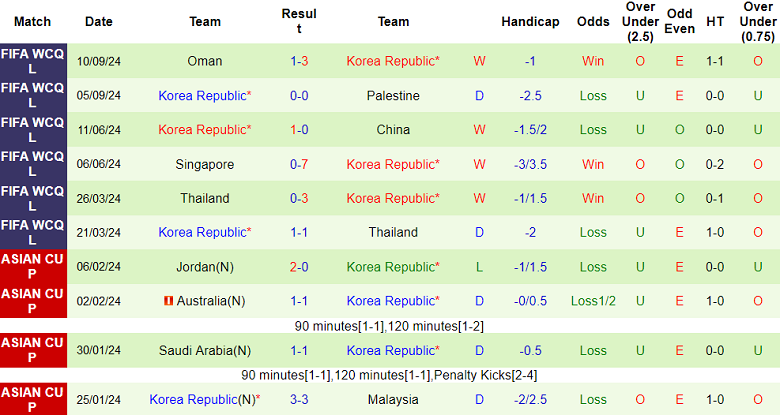This screenshot has height=415, width=780.
Task: Click the Odd Even column header
Action: (x=679, y=21)
